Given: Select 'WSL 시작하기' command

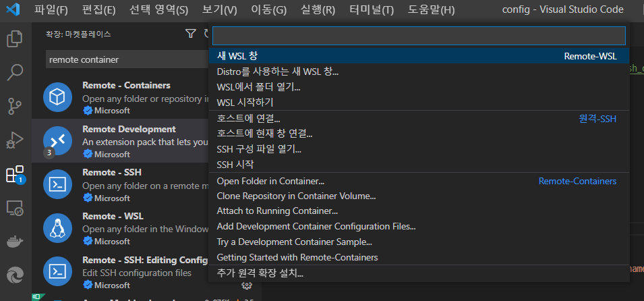Looking at the screenshot, I should pos(419,103).
